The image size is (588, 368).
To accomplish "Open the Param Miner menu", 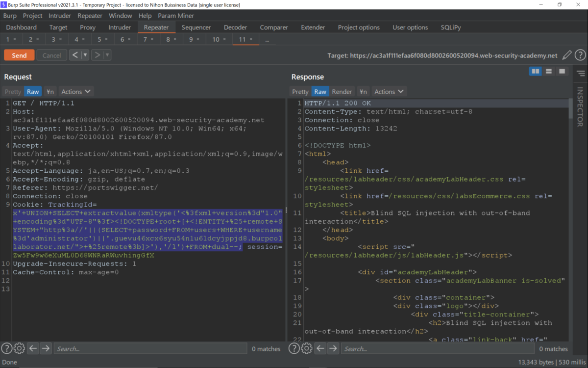I will tap(176, 16).
